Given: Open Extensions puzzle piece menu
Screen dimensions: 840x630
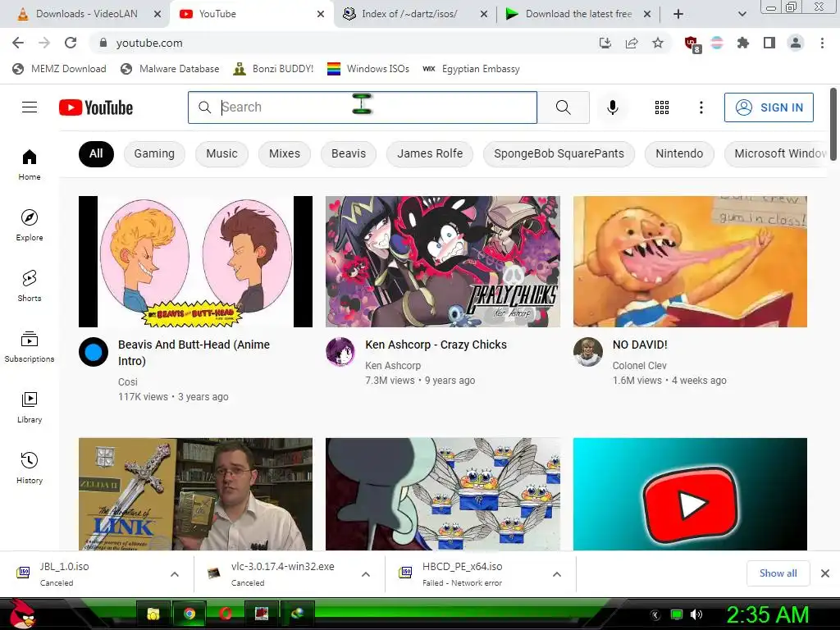Looking at the screenshot, I should point(742,43).
